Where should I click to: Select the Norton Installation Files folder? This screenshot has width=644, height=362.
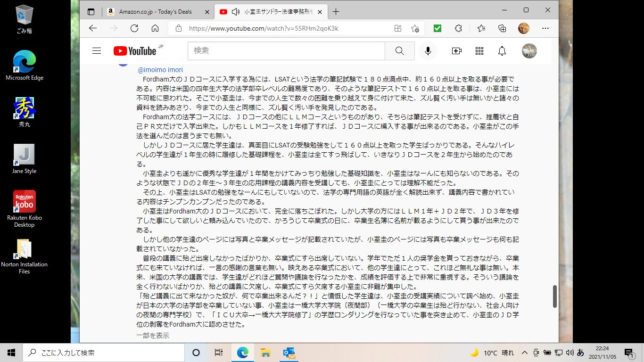click(24, 256)
